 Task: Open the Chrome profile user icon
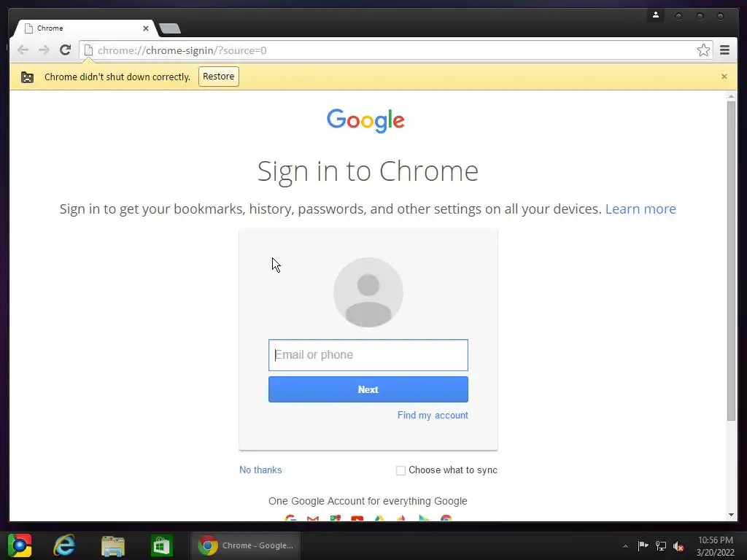pos(656,15)
